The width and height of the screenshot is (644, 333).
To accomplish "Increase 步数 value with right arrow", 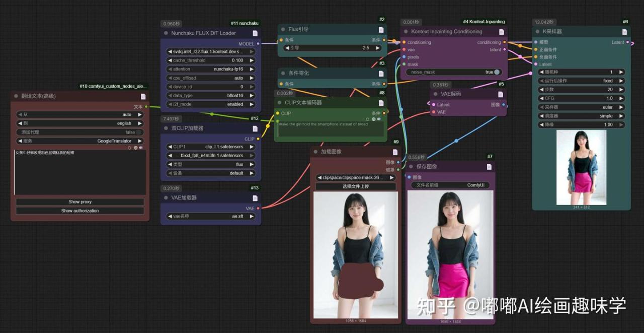I will coord(621,90).
